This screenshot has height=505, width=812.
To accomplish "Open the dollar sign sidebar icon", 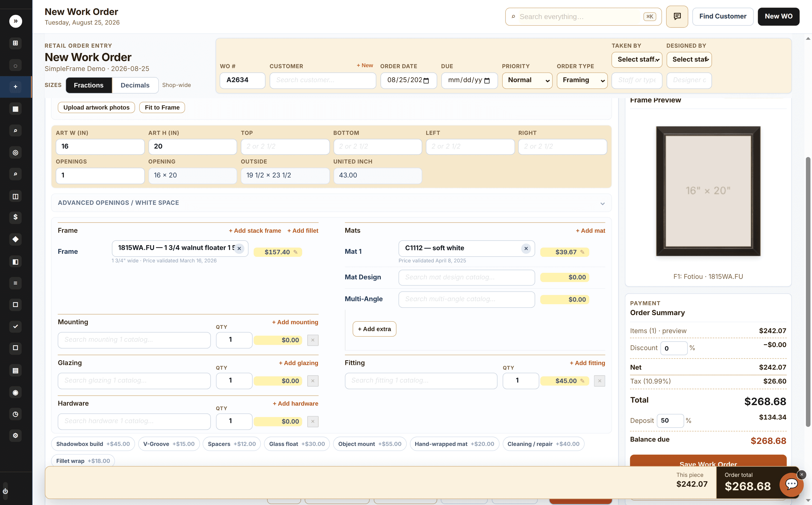I will [15, 218].
